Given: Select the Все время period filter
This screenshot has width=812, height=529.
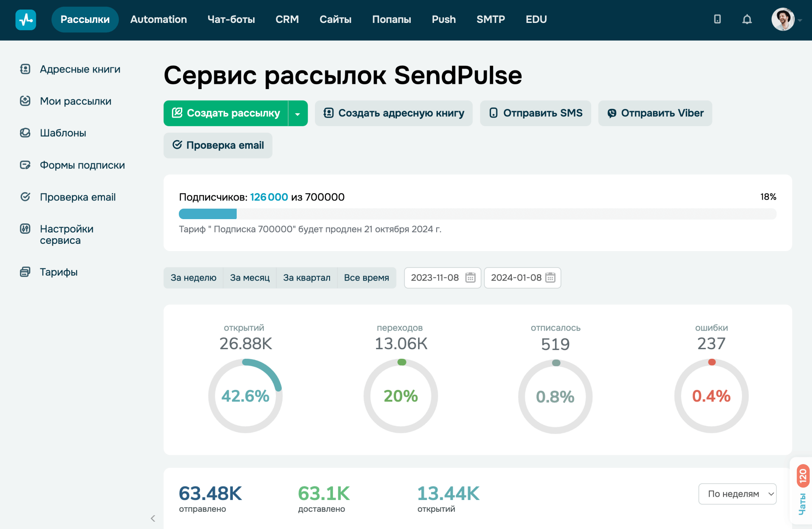Looking at the screenshot, I should click(367, 278).
